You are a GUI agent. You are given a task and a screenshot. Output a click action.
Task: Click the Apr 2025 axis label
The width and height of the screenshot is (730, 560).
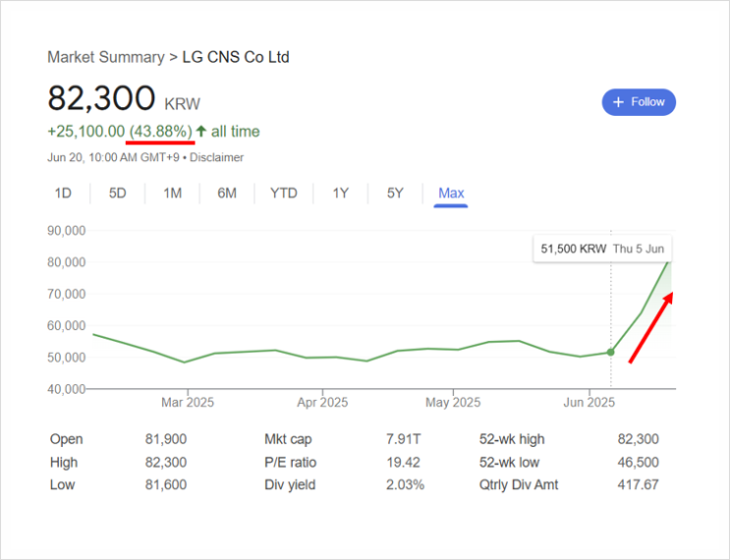[x=322, y=402]
